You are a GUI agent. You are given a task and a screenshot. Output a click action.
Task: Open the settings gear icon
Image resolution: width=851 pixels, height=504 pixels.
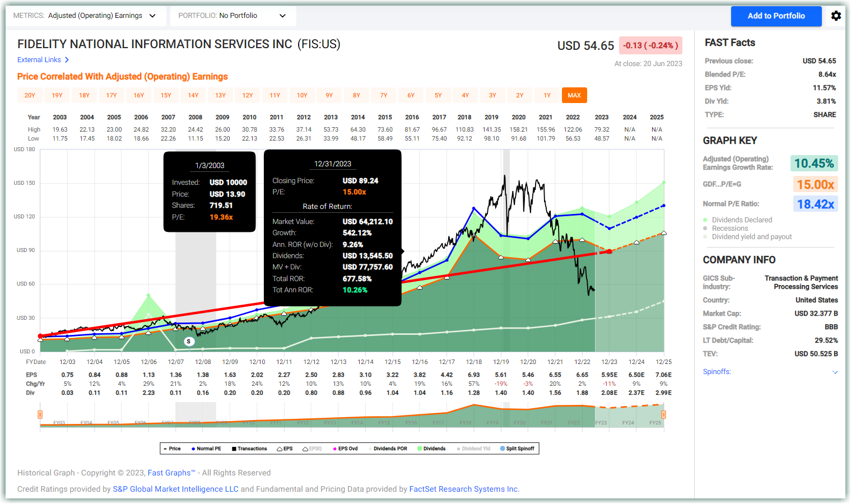pyautogui.click(x=836, y=16)
